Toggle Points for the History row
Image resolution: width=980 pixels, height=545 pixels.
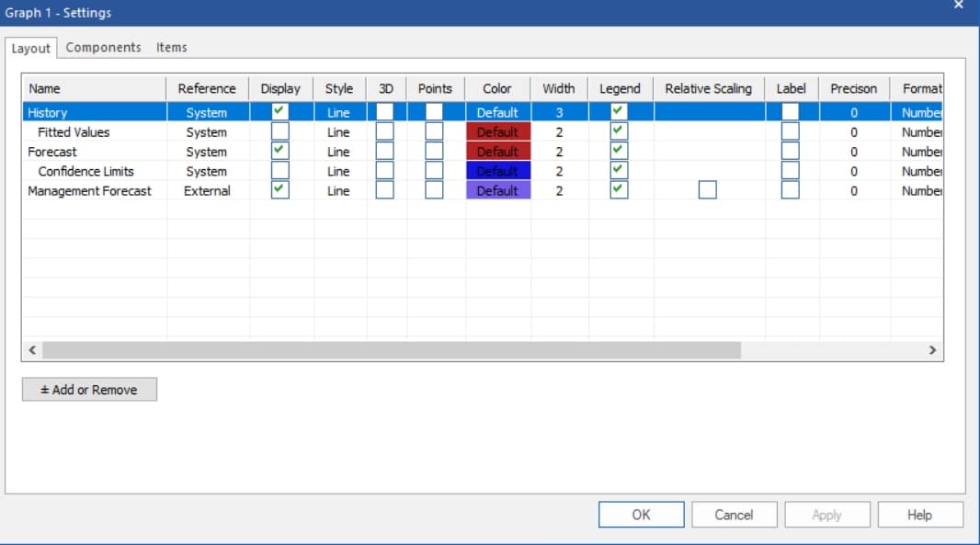[434, 111]
